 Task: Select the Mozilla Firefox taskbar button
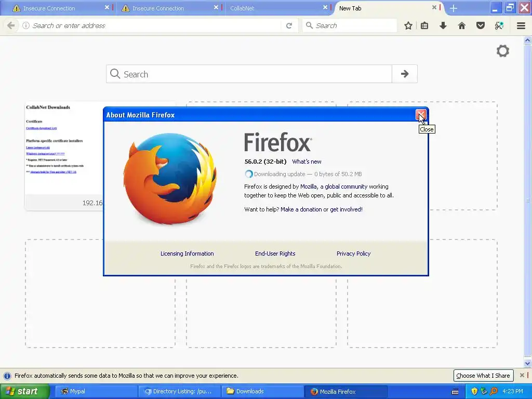346,391
